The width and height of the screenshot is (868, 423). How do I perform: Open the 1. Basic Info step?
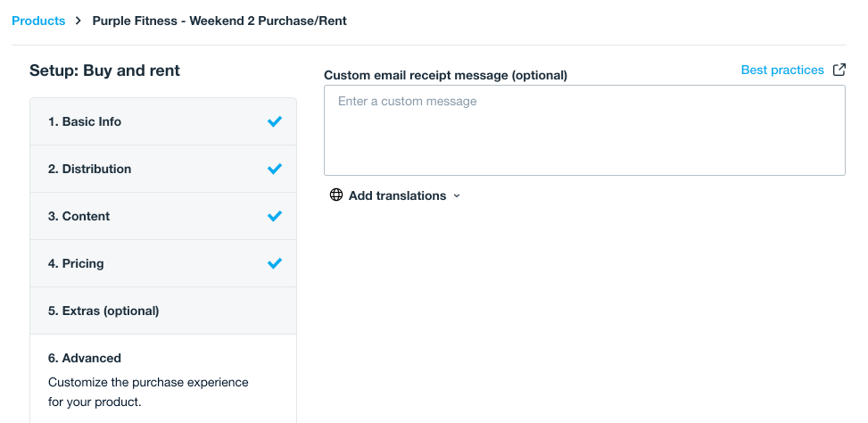click(163, 121)
